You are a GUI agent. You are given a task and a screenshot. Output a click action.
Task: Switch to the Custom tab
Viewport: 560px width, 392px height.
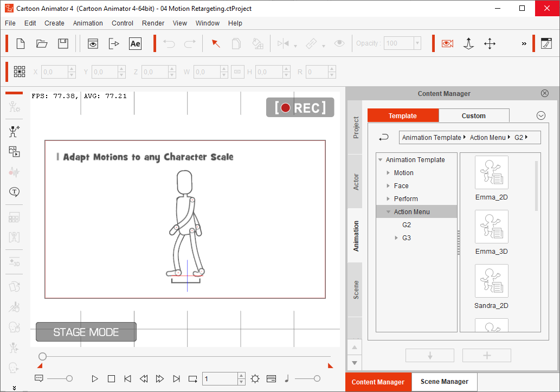[474, 116]
